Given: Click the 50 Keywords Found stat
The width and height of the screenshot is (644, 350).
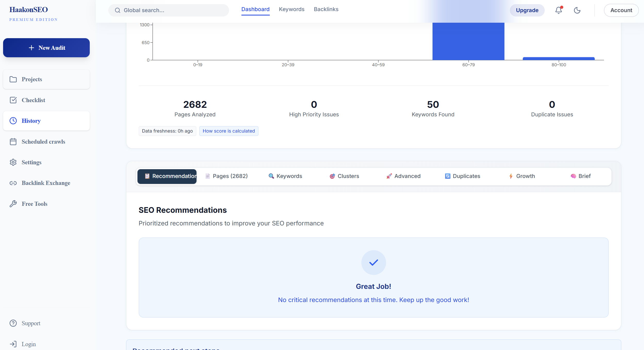Looking at the screenshot, I should point(433,108).
